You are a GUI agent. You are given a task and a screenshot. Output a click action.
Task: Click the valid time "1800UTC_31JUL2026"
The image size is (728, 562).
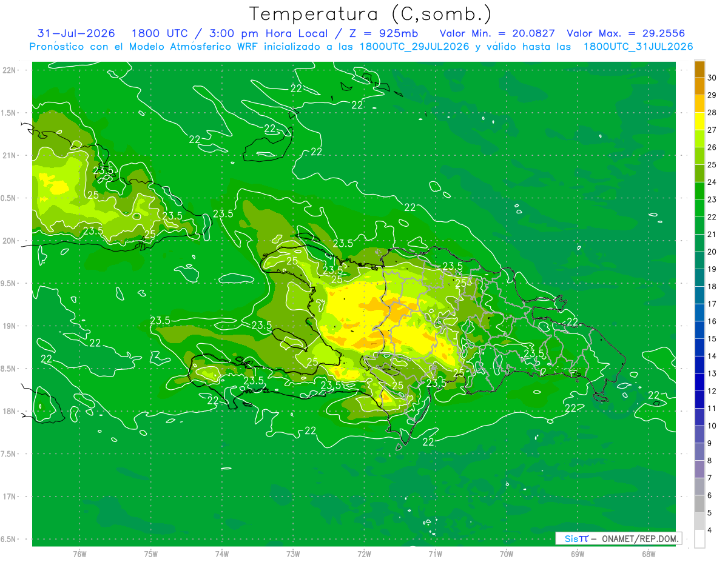coord(638,47)
